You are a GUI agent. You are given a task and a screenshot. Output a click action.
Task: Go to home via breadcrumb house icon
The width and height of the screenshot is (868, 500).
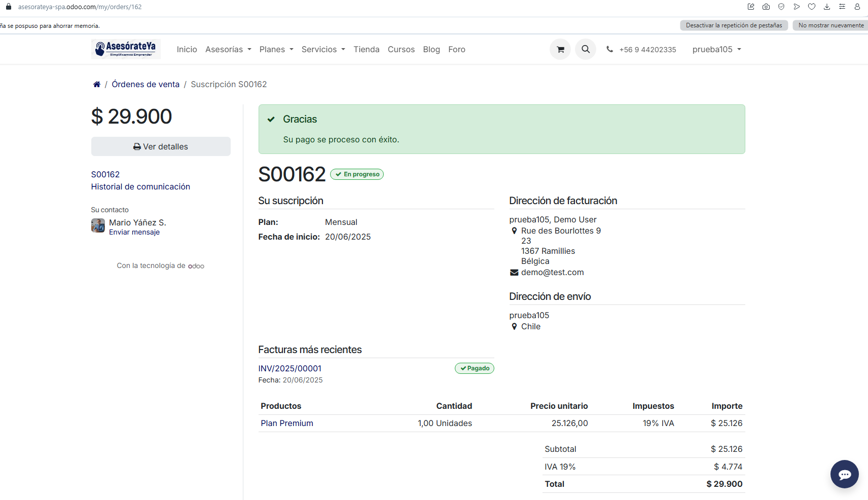pyautogui.click(x=97, y=85)
